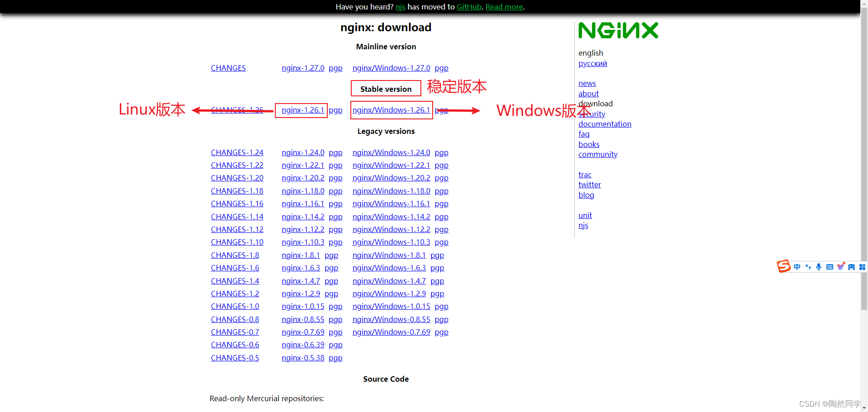The height and width of the screenshot is (412, 868).
Task: Open pgp signature for nginx/Windows-1.8.1
Action: [437, 255]
